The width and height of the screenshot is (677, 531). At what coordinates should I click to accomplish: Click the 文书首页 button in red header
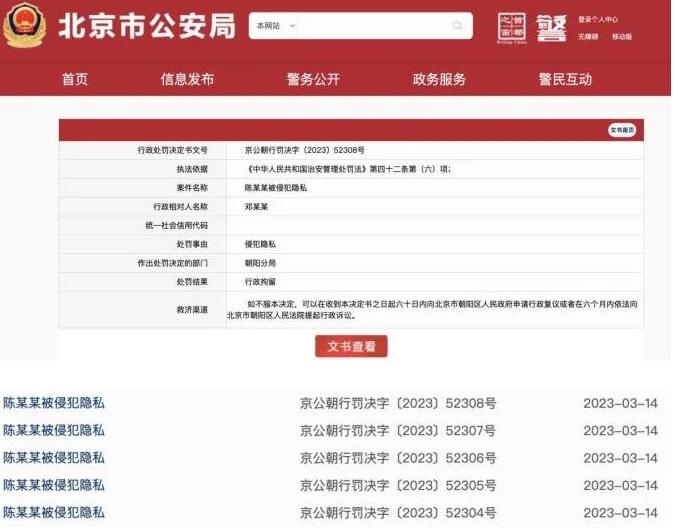point(621,130)
